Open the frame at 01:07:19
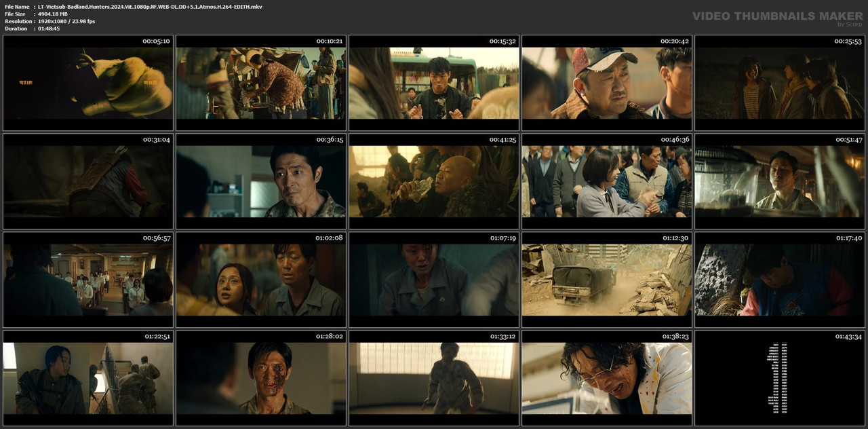868x429 pixels. point(434,280)
